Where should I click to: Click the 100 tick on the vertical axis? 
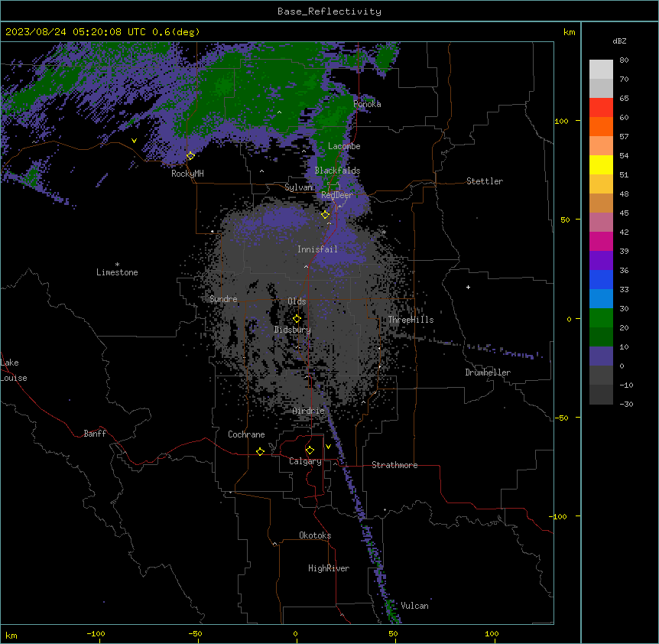point(561,121)
